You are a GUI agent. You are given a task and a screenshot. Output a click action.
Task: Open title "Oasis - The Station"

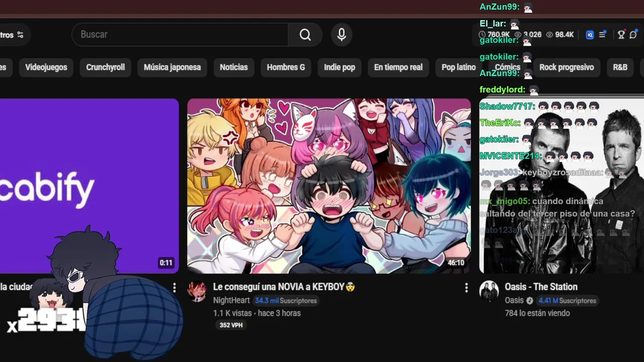coord(541,287)
